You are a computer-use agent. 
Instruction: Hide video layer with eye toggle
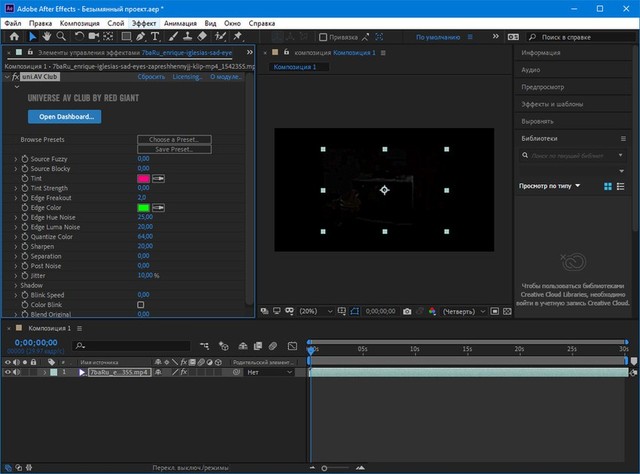click(8, 372)
